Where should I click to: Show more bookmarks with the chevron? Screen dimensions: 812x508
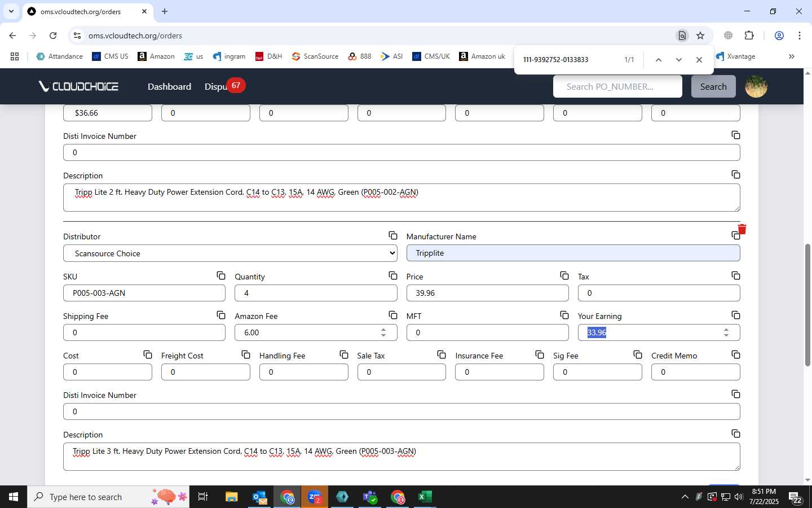pyautogui.click(x=792, y=56)
